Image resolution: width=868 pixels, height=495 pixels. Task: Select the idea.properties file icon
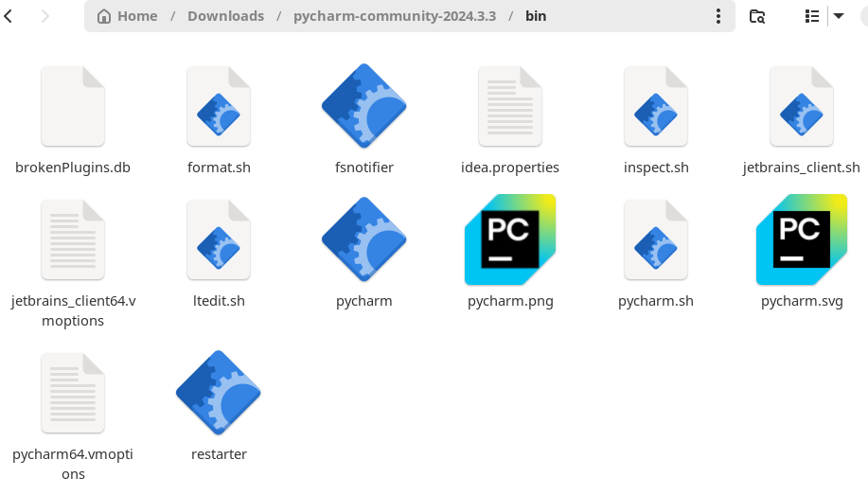click(510, 106)
